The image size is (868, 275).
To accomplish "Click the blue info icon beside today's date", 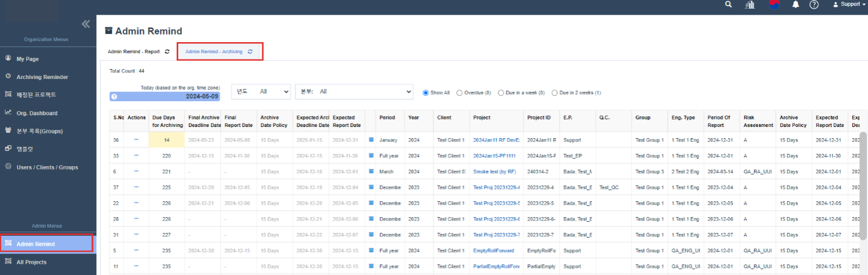I will [x=114, y=97].
